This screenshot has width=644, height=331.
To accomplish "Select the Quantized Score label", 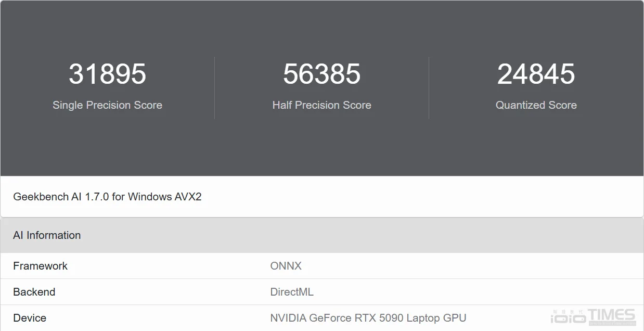I will pyautogui.click(x=536, y=105).
